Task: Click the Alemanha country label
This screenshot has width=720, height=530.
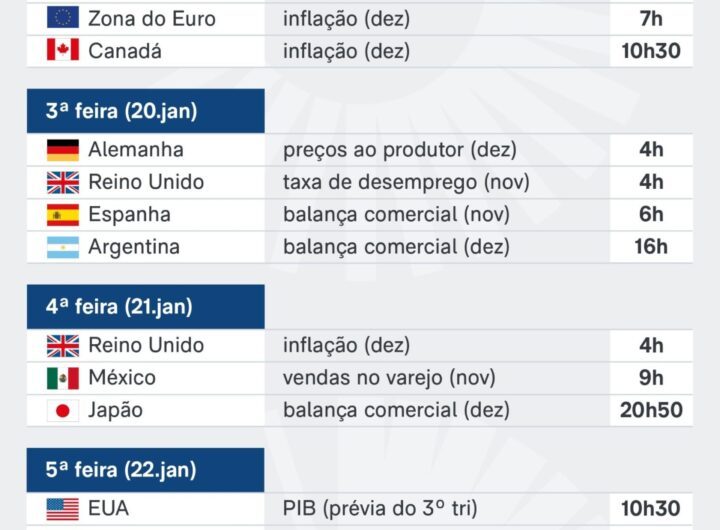Action: coord(136,150)
